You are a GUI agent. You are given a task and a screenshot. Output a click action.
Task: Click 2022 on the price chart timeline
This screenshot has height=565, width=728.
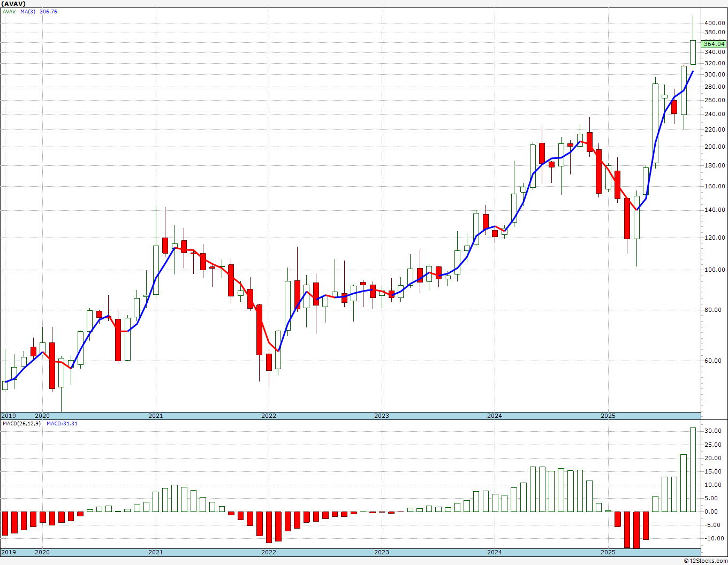268,416
